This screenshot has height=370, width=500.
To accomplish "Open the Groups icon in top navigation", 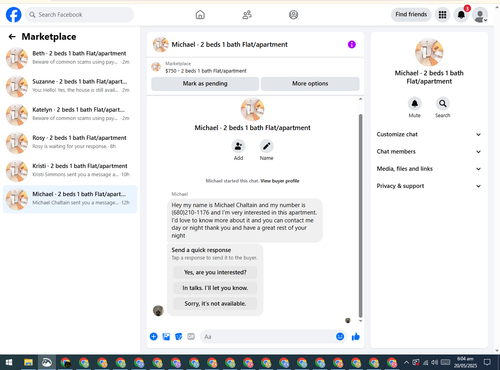I will click(x=293, y=15).
